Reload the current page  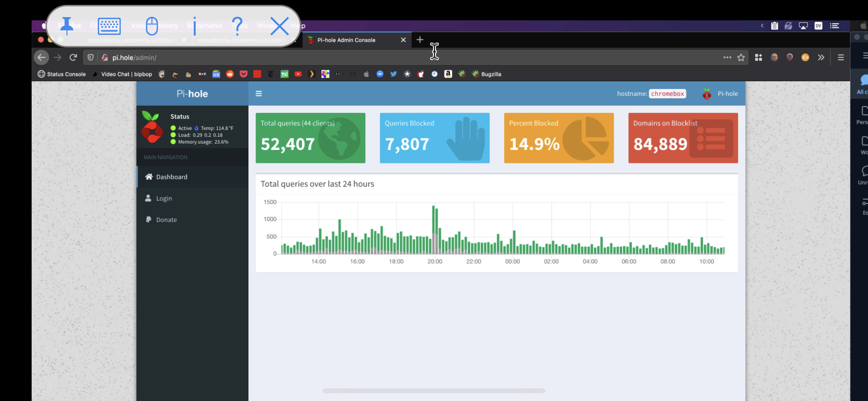[x=73, y=57]
